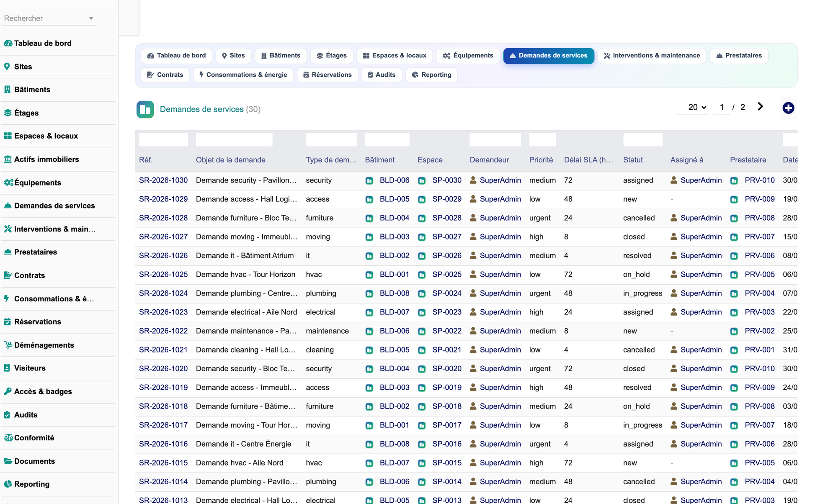Click the Déménagements dolly icon in sidebar

coord(8,345)
